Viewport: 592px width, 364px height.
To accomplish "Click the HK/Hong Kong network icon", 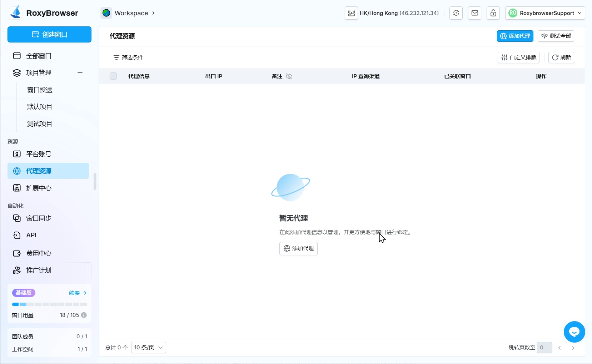I will click(x=352, y=13).
